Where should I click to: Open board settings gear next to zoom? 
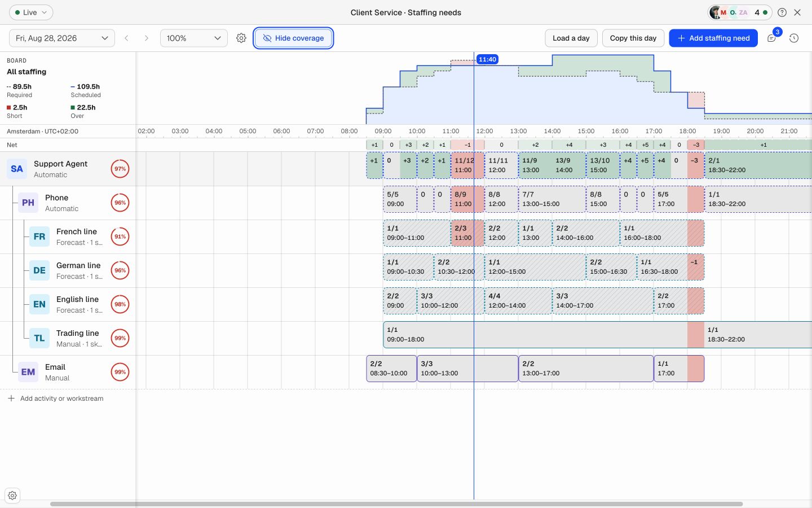241,38
